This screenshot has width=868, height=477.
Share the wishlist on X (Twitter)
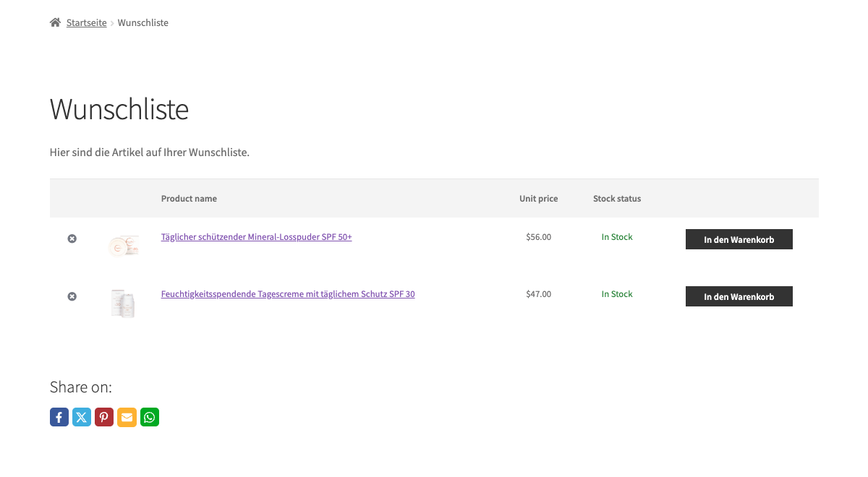tap(81, 417)
